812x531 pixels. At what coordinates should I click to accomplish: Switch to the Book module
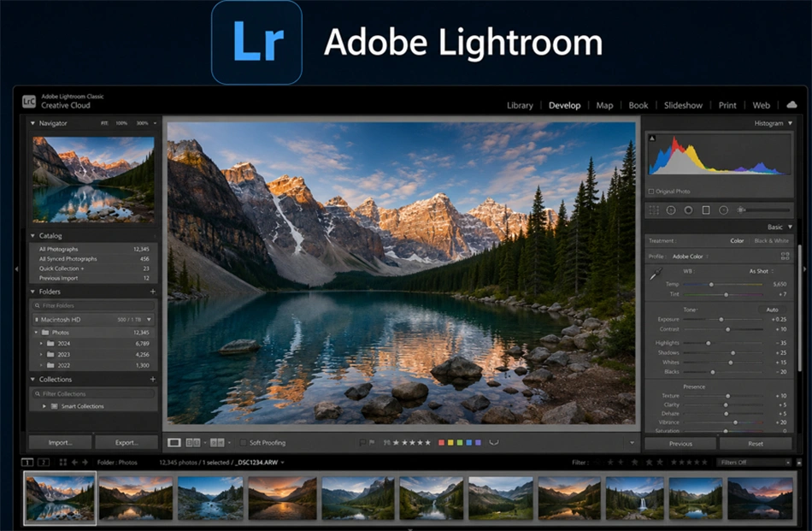[x=638, y=105]
